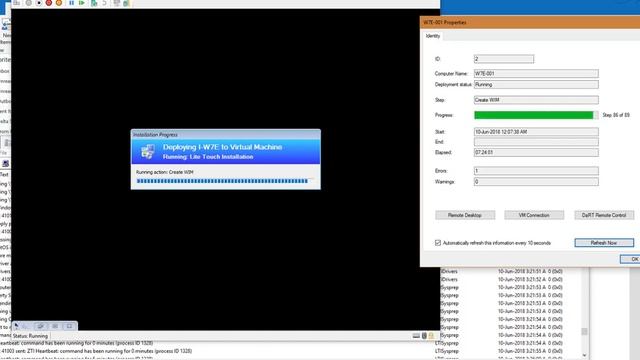The height and width of the screenshot is (360, 640).
Task: Click the Remote Desktop button
Action: tap(465, 215)
